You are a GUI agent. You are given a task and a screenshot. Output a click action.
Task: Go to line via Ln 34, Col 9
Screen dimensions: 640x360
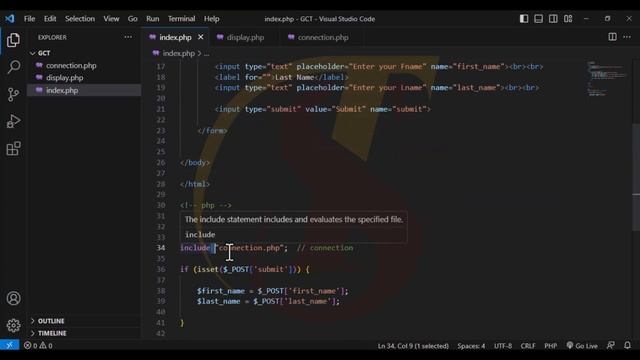tap(413, 346)
